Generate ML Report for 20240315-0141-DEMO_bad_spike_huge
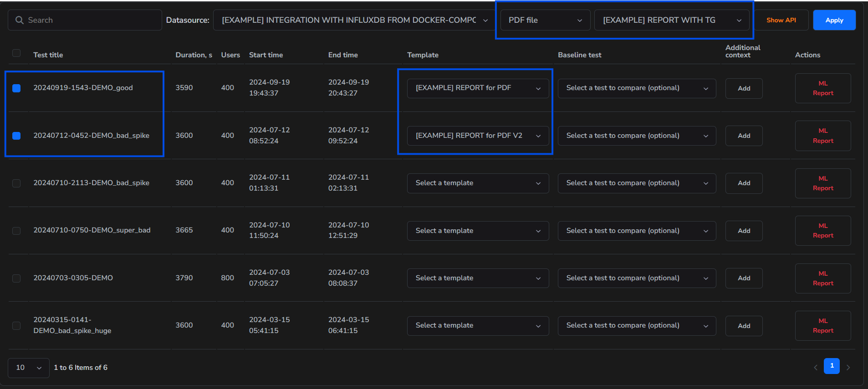The height and width of the screenshot is (389, 868). point(822,326)
